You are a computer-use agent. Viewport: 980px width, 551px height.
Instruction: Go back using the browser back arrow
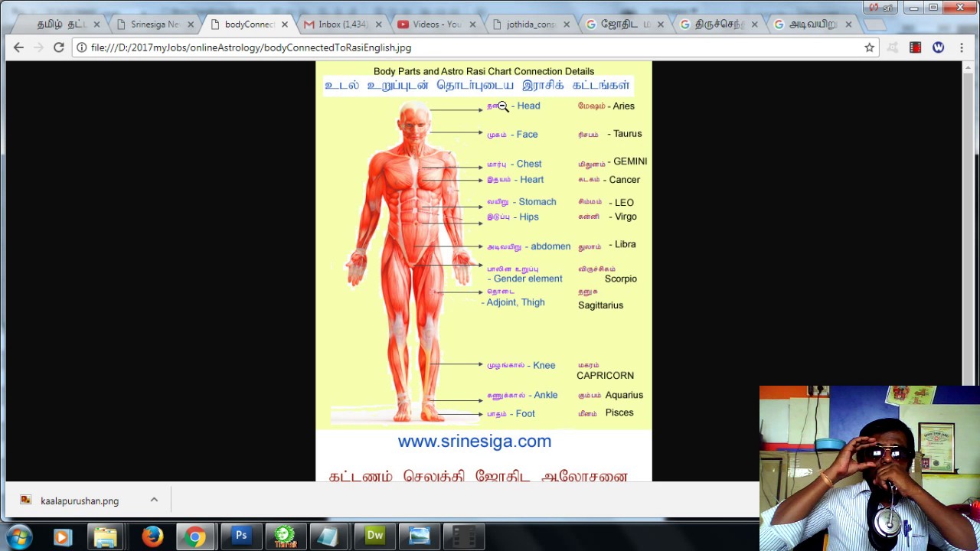point(18,47)
